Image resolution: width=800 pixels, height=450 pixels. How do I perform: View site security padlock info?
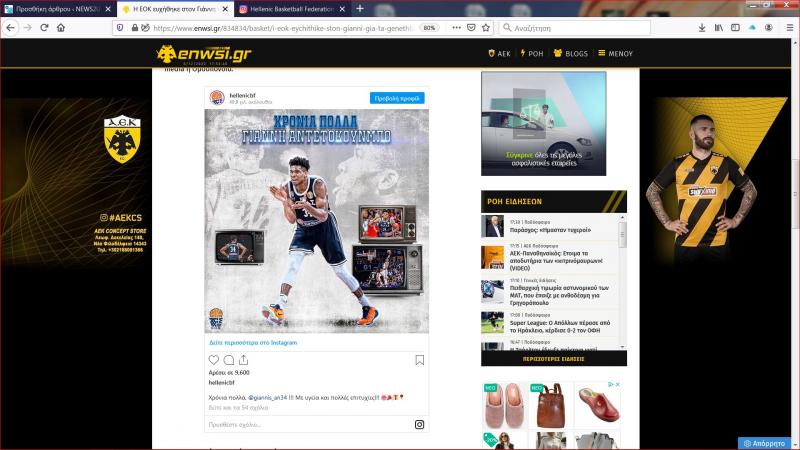click(134, 28)
